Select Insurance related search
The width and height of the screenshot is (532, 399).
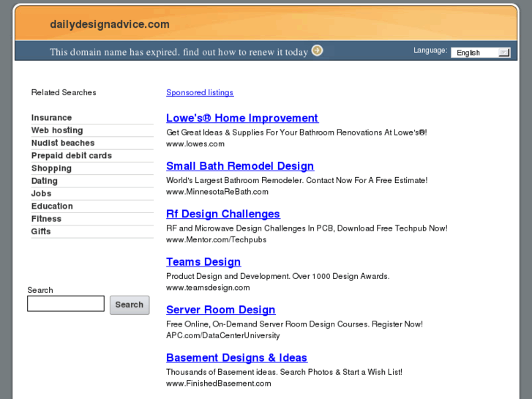[x=51, y=117]
